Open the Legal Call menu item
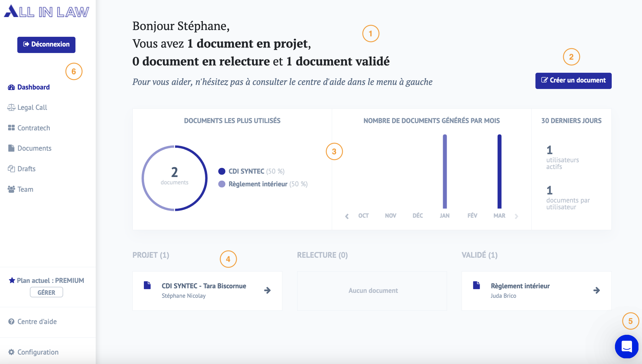This screenshot has height=364, width=642. click(32, 107)
